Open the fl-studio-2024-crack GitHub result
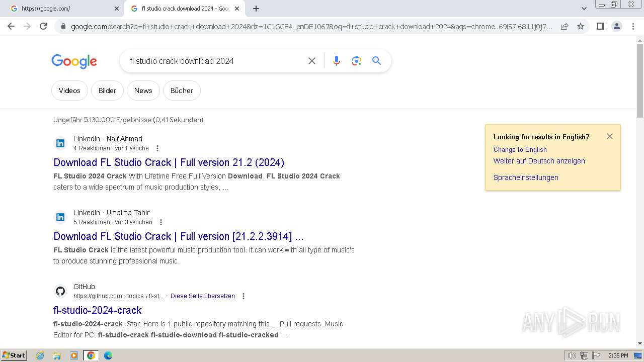 pyautogui.click(x=98, y=310)
